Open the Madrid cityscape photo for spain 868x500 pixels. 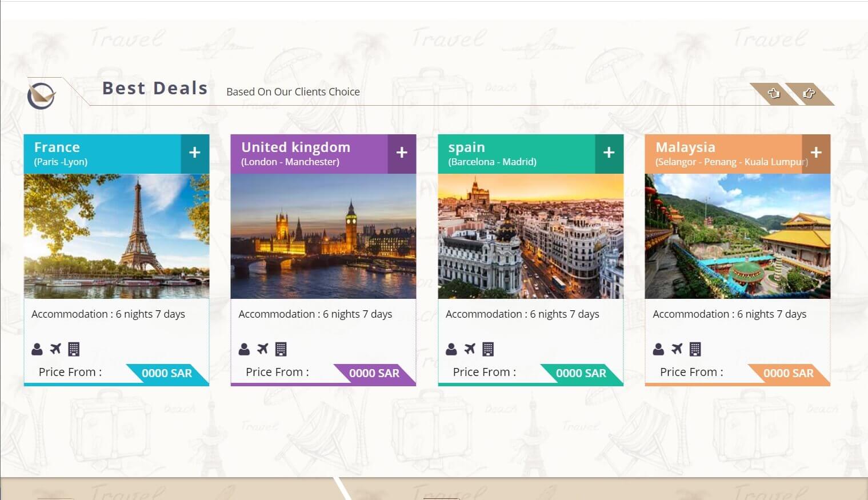531,236
